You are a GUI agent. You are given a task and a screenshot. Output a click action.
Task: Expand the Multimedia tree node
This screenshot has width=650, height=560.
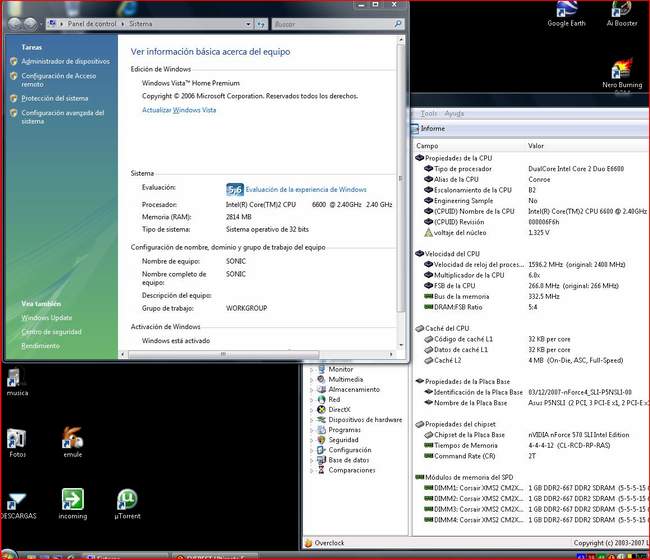[x=311, y=379]
